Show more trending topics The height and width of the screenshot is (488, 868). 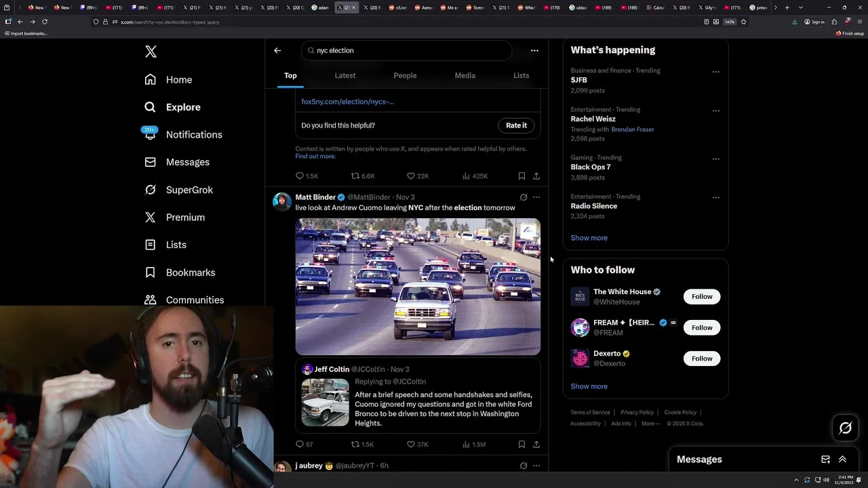[589, 238]
